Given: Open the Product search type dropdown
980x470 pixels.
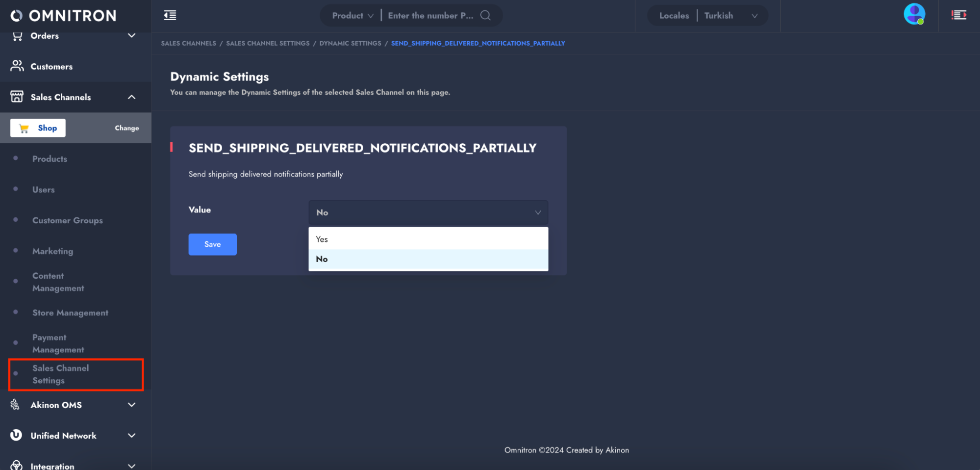Looking at the screenshot, I should pyautogui.click(x=352, y=16).
